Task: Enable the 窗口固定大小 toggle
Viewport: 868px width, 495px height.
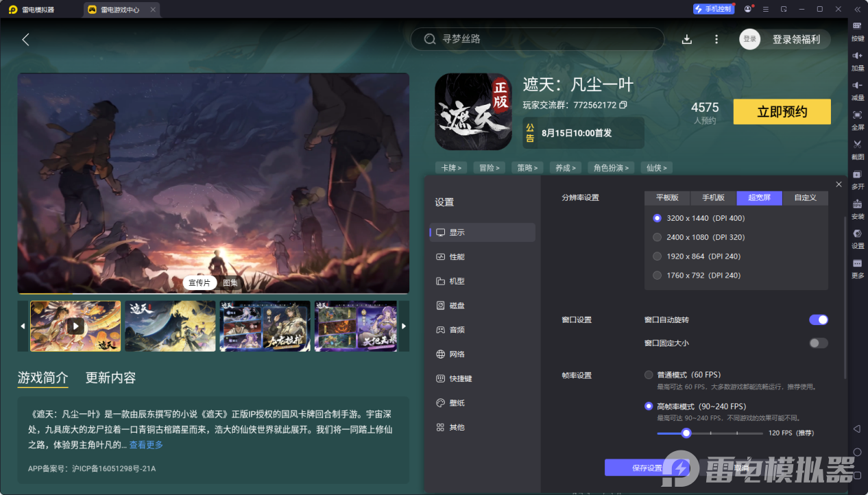Action: (x=818, y=343)
